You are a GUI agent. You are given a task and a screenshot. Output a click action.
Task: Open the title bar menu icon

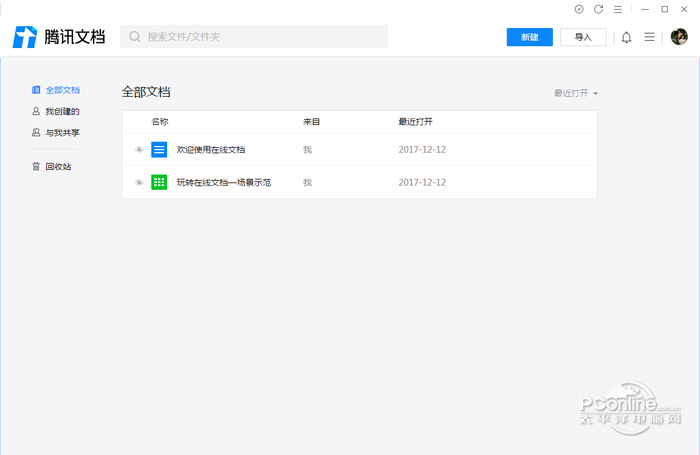(x=618, y=9)
